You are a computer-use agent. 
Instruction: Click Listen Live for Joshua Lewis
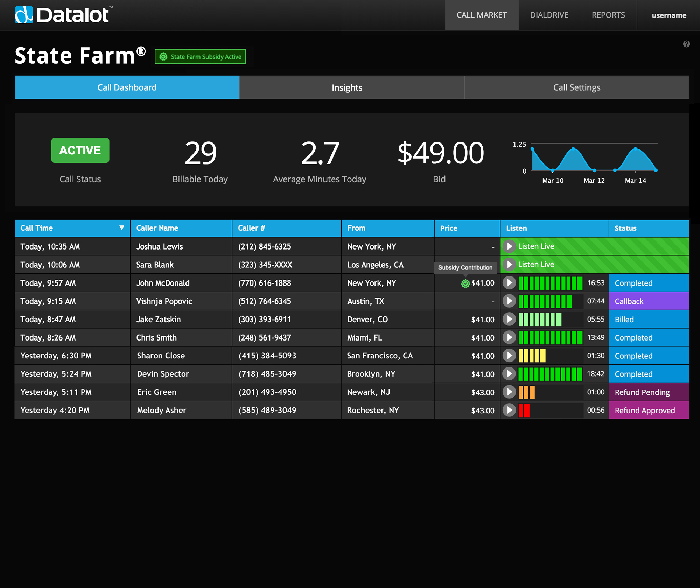click(536, 246)
